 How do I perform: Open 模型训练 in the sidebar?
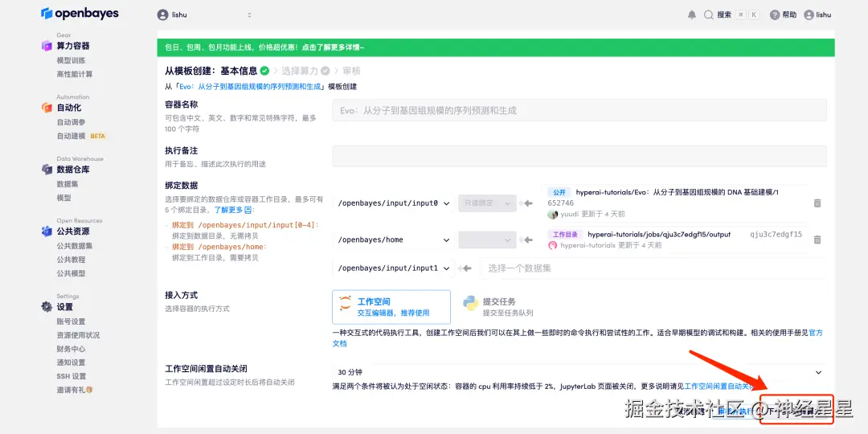coord(71,60)
